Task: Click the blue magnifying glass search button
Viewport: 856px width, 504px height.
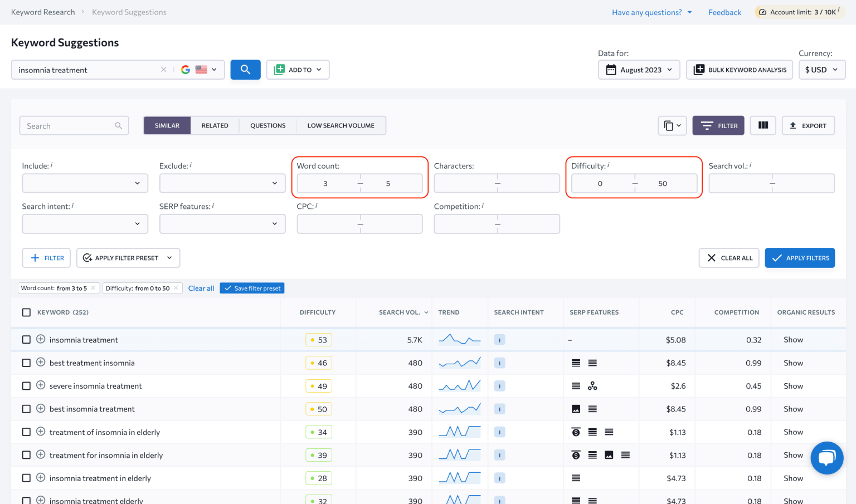Action: point(245,70)
